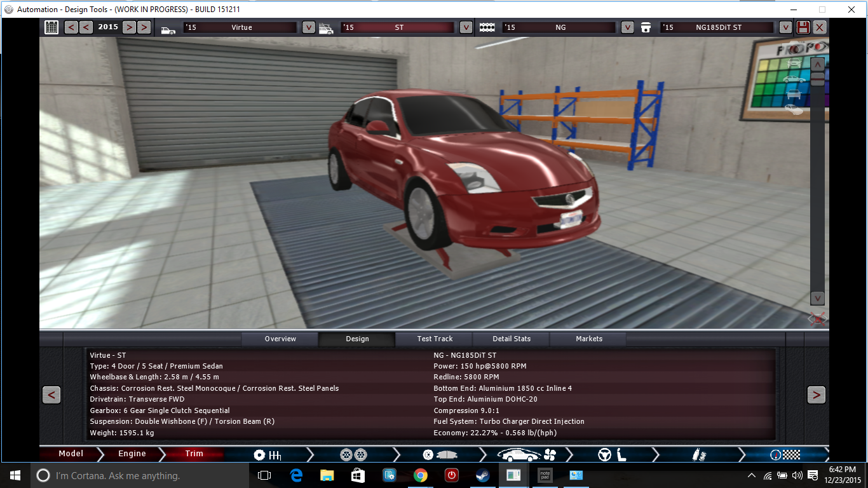Screen dimensions: 868x488
Task: Click the trim variant icon before ST field
Action: [326, 29]
